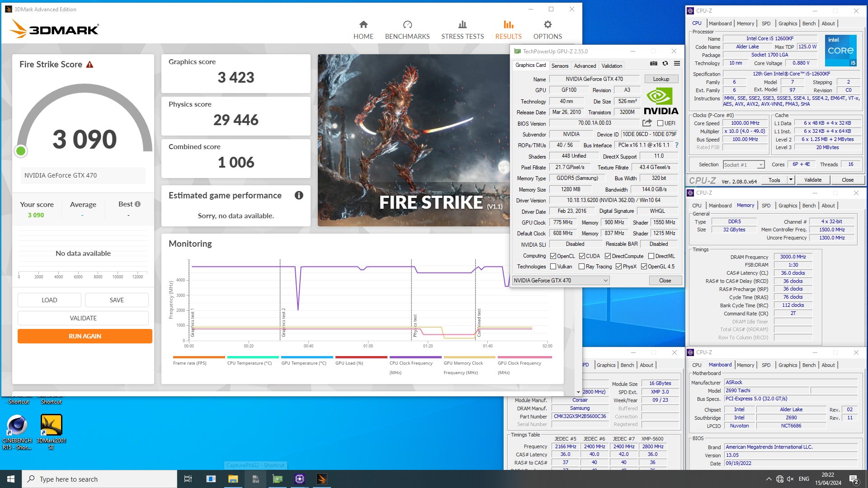
Task: Take GPU-Z screenshot with camera icon
Action: tap(653, 63)
